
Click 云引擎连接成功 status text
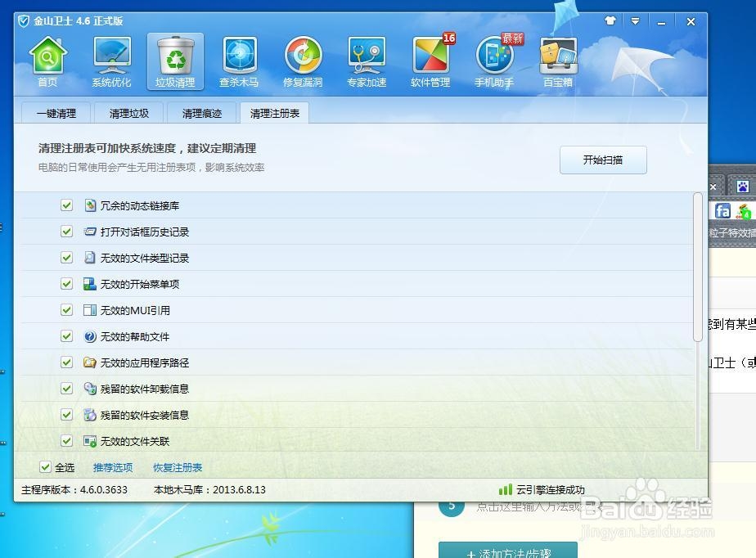pyautogui.click(x=551, y=489)
